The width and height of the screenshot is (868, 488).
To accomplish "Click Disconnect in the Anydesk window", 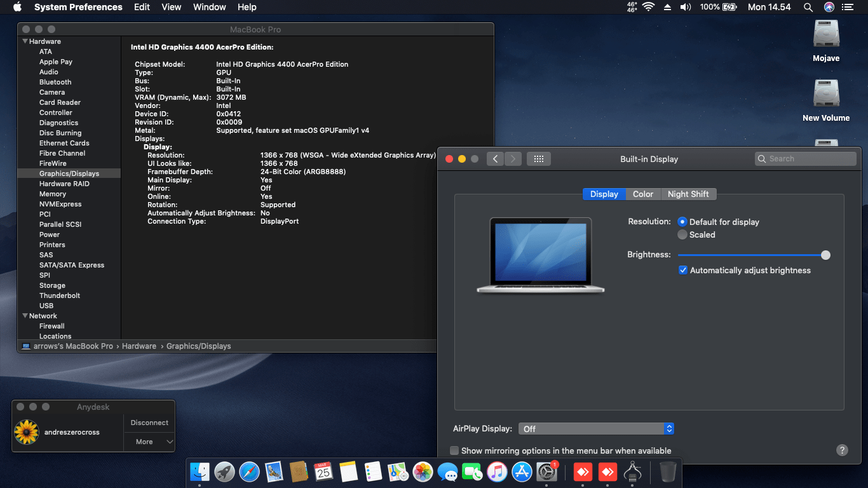I will click(149, 422).
